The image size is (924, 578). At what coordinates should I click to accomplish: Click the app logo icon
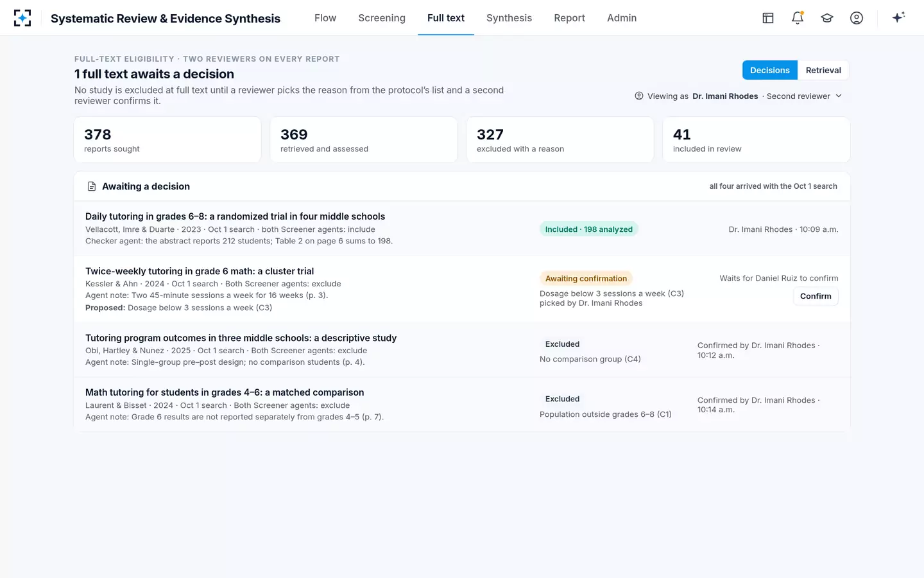[22, 18]
